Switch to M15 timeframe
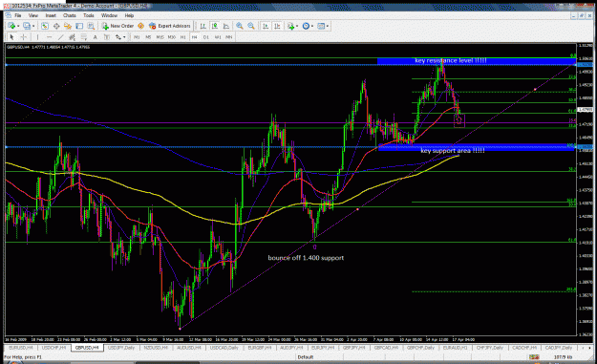This screenshot has height=364, width=597. click(x=160, y=37)
